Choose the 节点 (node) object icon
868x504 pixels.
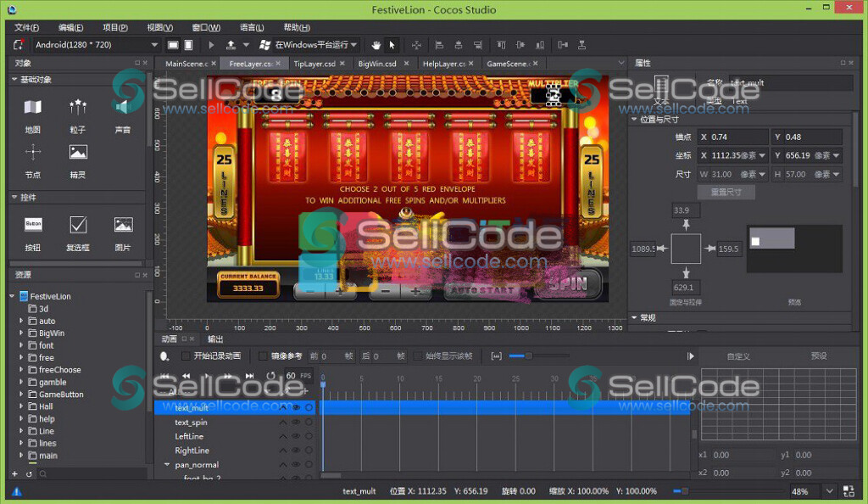(x=32, y=153)
